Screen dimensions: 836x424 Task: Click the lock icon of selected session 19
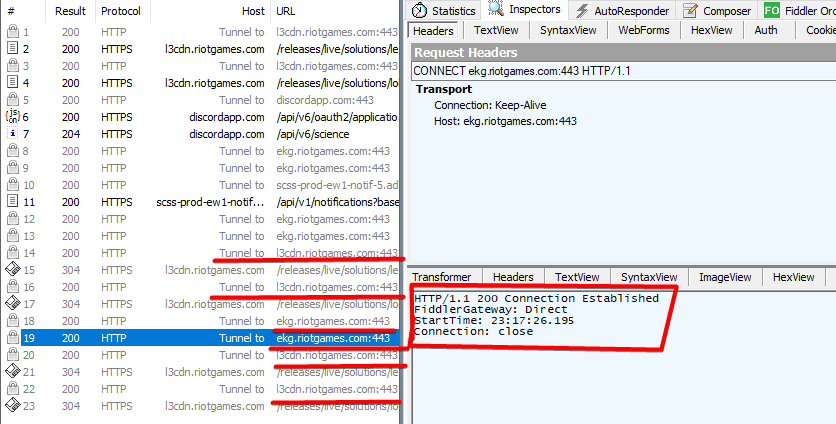(13, 338)
